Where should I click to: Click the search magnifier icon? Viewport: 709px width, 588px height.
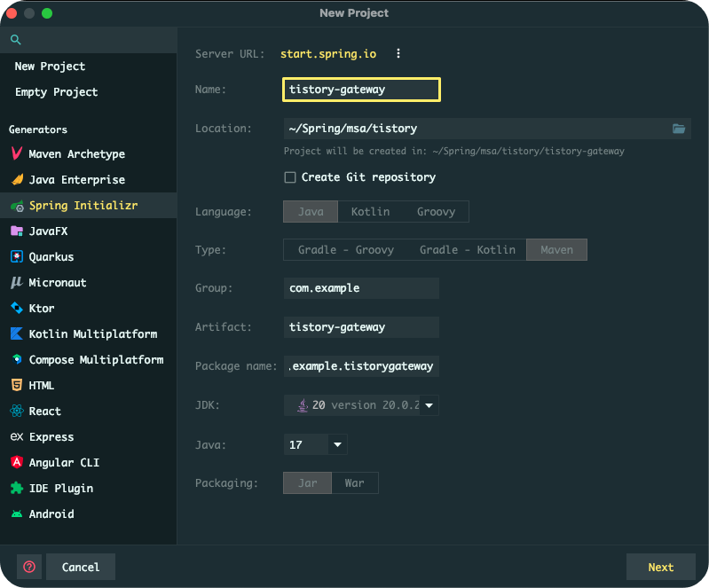(15, 40)
